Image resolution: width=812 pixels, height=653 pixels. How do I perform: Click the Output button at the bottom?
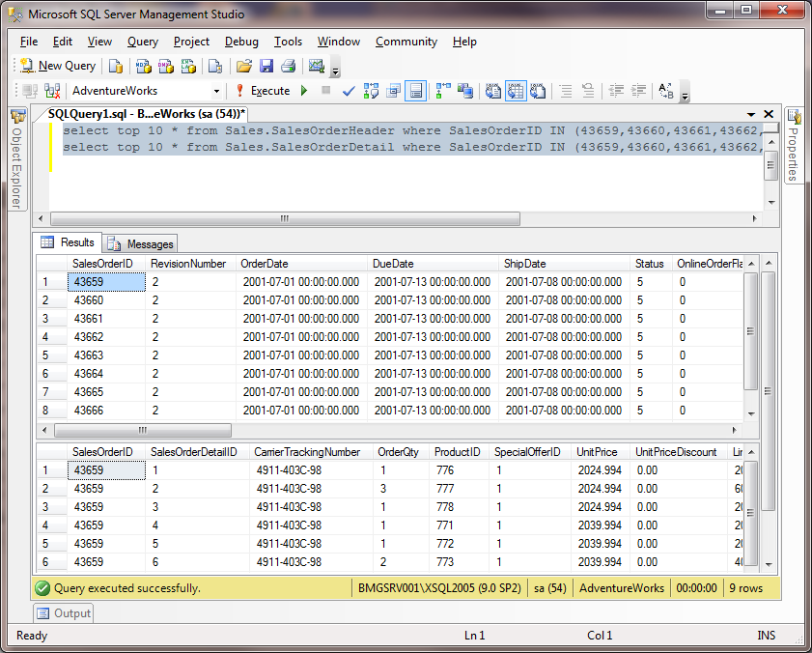click(63, 612)
